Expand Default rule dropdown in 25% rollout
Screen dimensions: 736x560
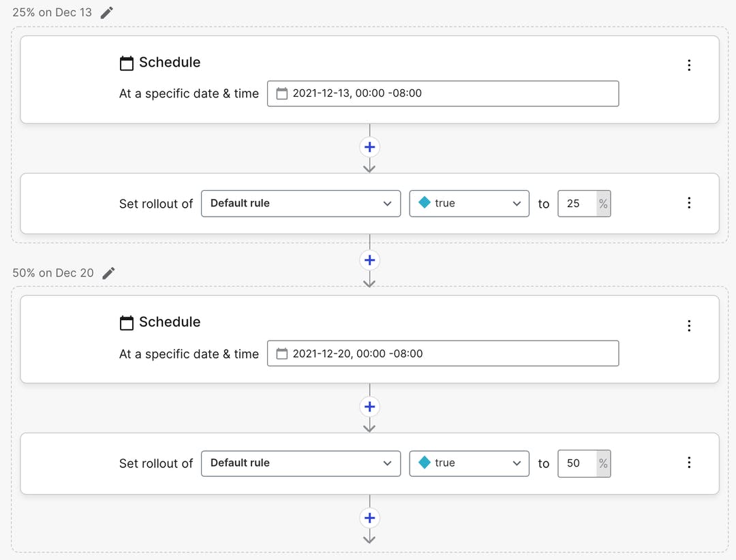pyautogui.click(x=301, y=203)
